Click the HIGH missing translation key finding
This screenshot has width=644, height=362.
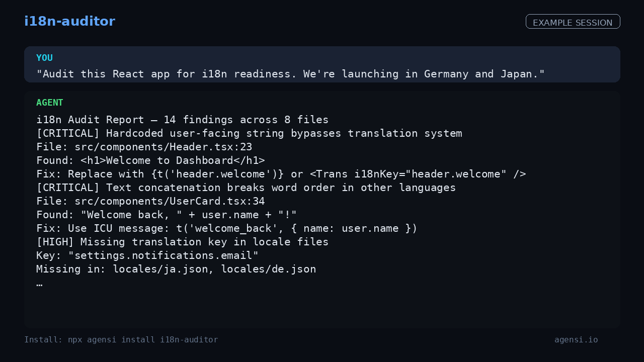182,242
